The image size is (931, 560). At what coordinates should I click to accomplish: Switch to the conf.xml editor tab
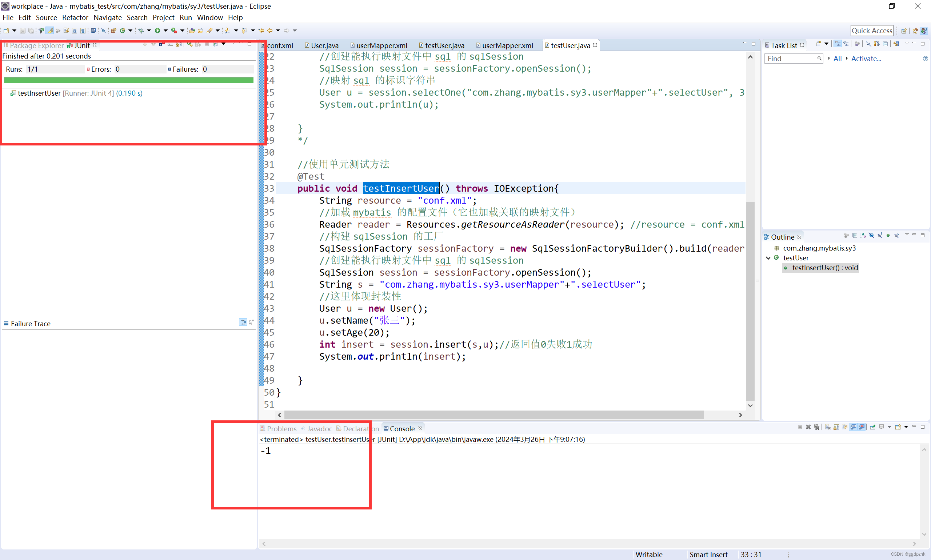279,45
